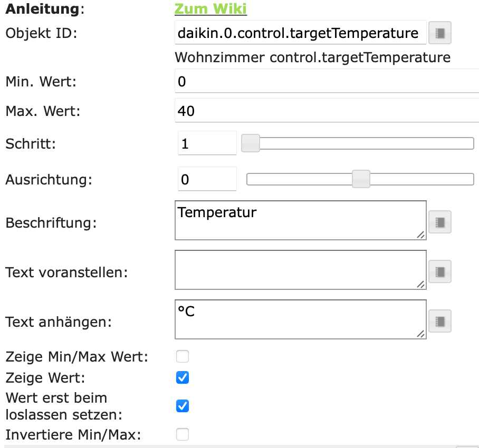Focus the Max. Wert input field

click(326, 111)
